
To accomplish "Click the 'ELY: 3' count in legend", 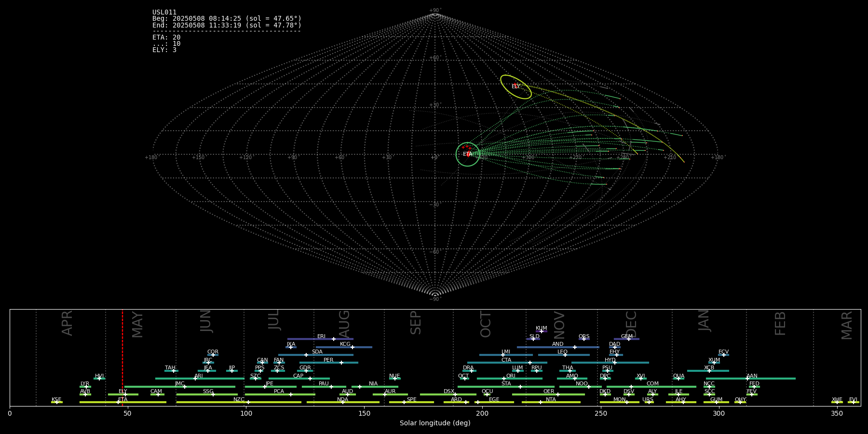I will click(164, 50).
